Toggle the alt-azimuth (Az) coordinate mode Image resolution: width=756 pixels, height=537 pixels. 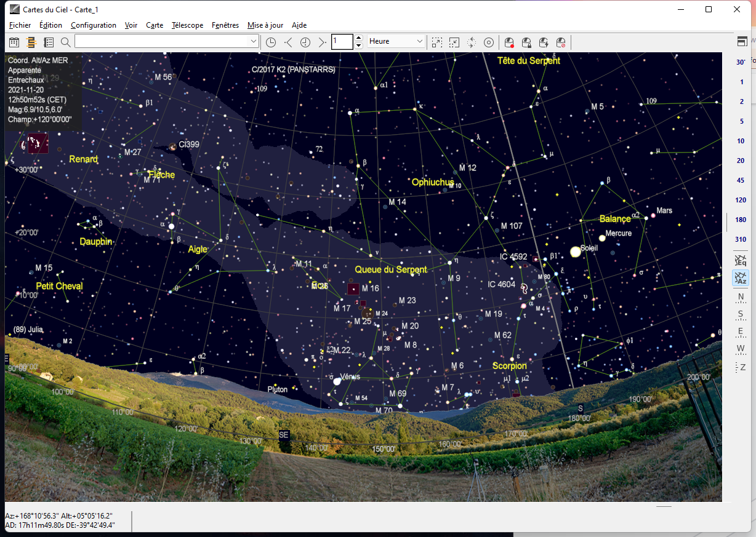point(741,278)
